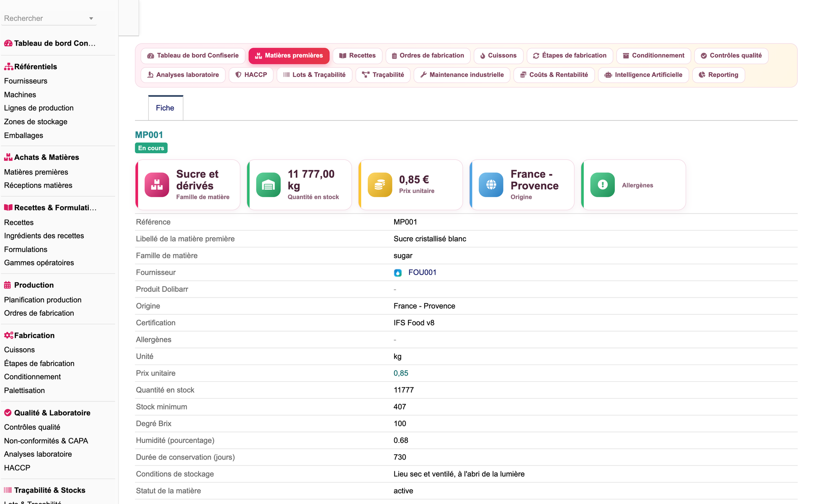Select the Fiche tab
This screenshot has height=504, width=815.
[x=165, y=108]
